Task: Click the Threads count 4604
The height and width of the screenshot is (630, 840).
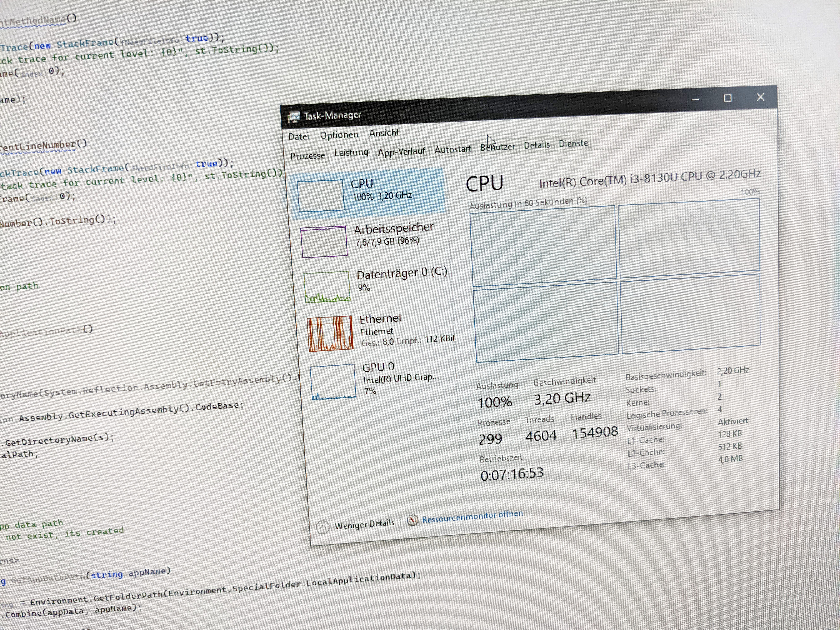Action: 541,436
